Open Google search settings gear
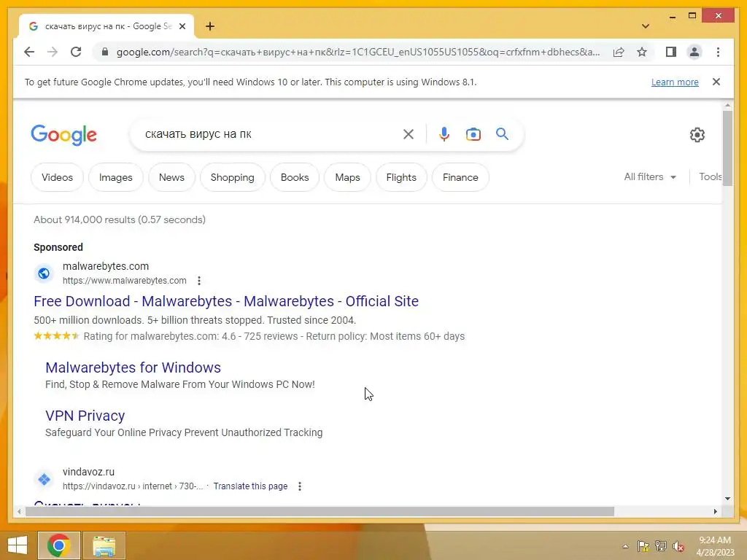Screen dimensions: 747x560 pos(697,135)
